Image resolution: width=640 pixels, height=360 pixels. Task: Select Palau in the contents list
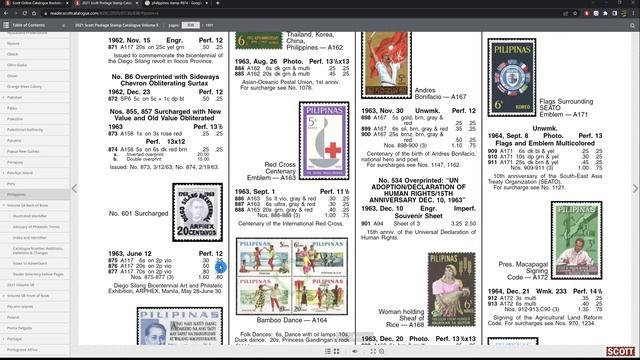pyautogui.click(x=12, y=108)
